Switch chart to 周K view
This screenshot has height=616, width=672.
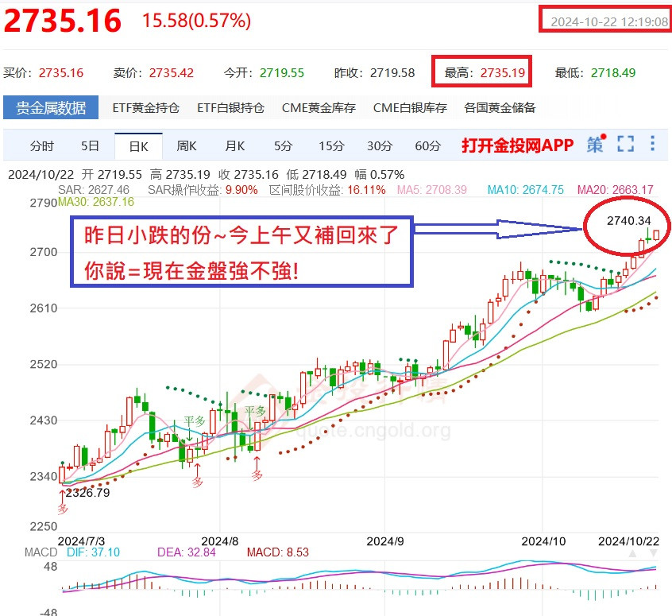click(187, 146)
